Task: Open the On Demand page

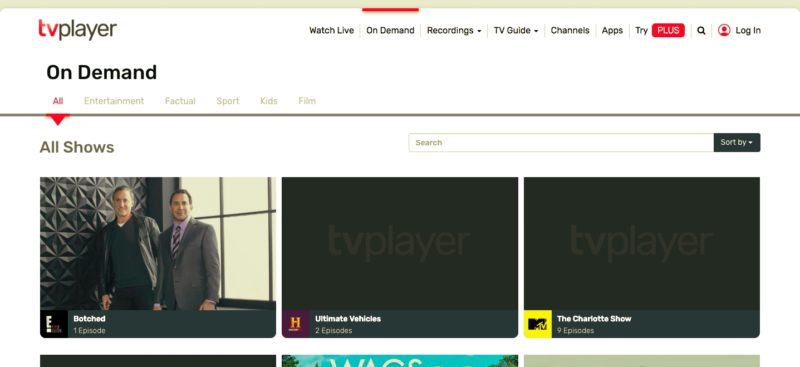Action: pos(390,31)
